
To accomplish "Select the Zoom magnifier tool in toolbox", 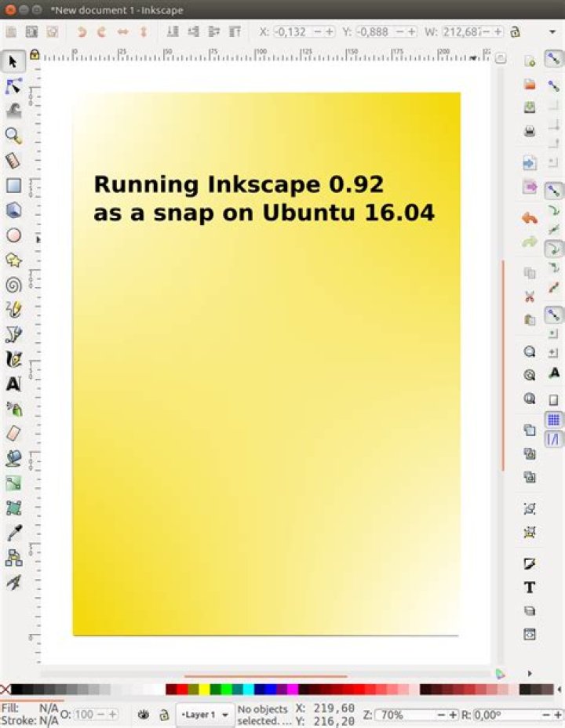I will 13,136.
